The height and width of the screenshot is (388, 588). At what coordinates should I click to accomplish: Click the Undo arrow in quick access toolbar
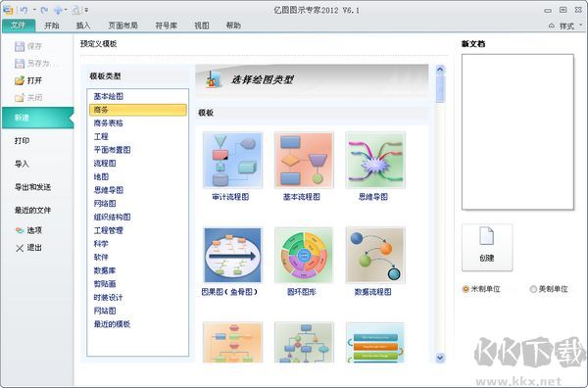pos(24,10)
